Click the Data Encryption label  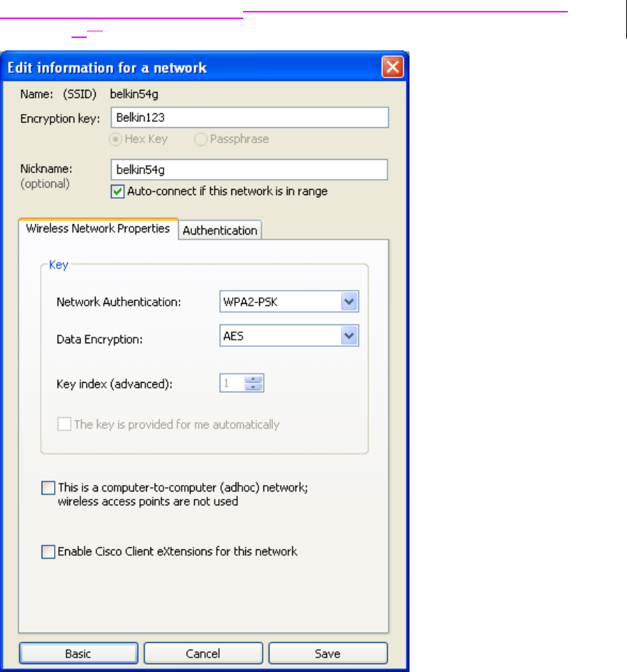click(99, 339)
